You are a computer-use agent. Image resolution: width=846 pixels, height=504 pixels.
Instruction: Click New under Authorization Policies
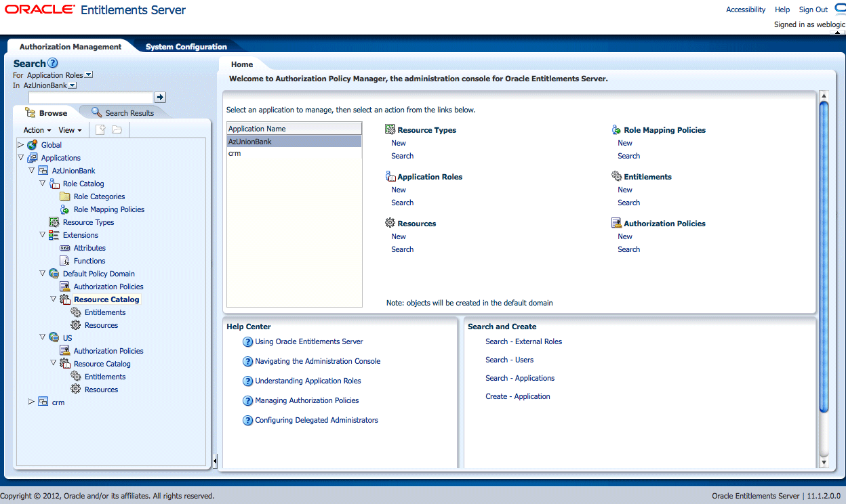[x=625, y=236]
